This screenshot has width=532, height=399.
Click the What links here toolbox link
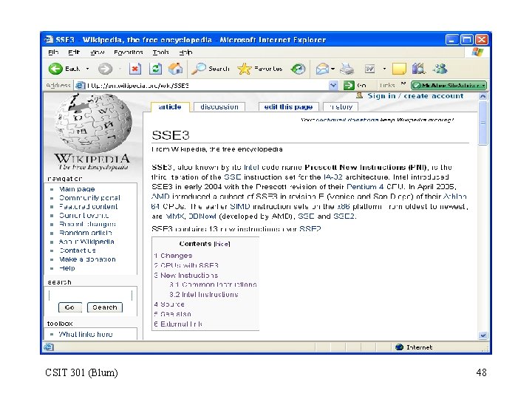(86, 334)
